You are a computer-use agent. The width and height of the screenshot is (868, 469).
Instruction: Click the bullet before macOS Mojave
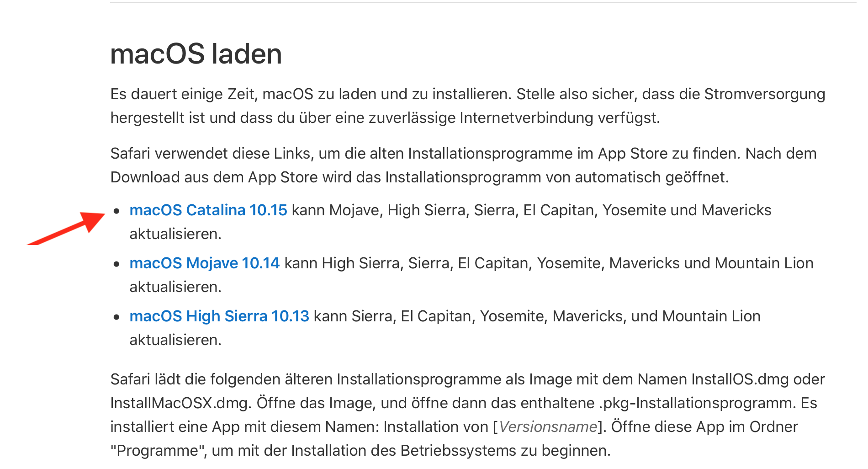tap(117, 264)
